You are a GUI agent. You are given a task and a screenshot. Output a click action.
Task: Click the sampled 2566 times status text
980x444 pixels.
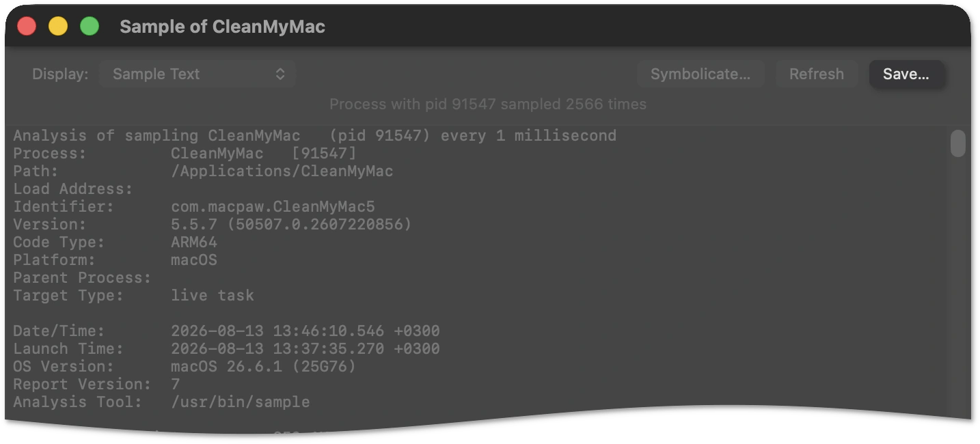click(x=488, y=105)
